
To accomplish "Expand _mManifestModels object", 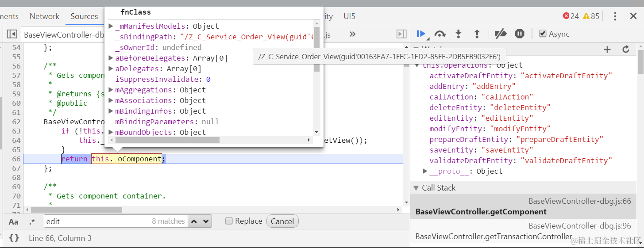I will coord(111,26).
